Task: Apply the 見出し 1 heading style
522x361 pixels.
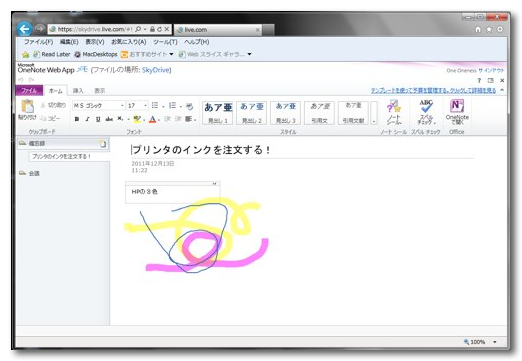Action: click(x=218, y=113)
